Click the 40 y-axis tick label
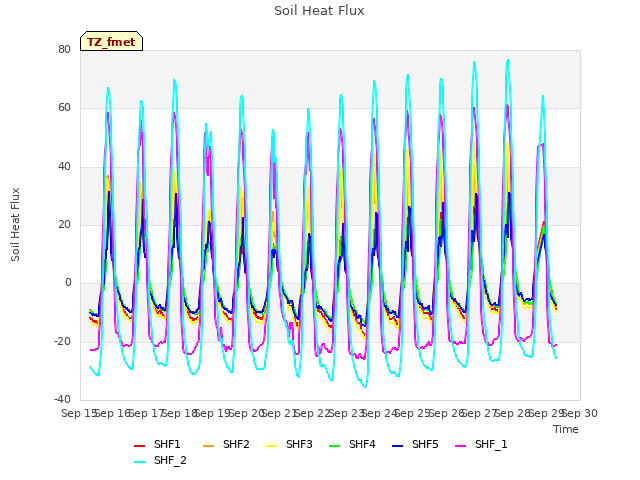This screenshot has height=480, width=640. (64, 166)
